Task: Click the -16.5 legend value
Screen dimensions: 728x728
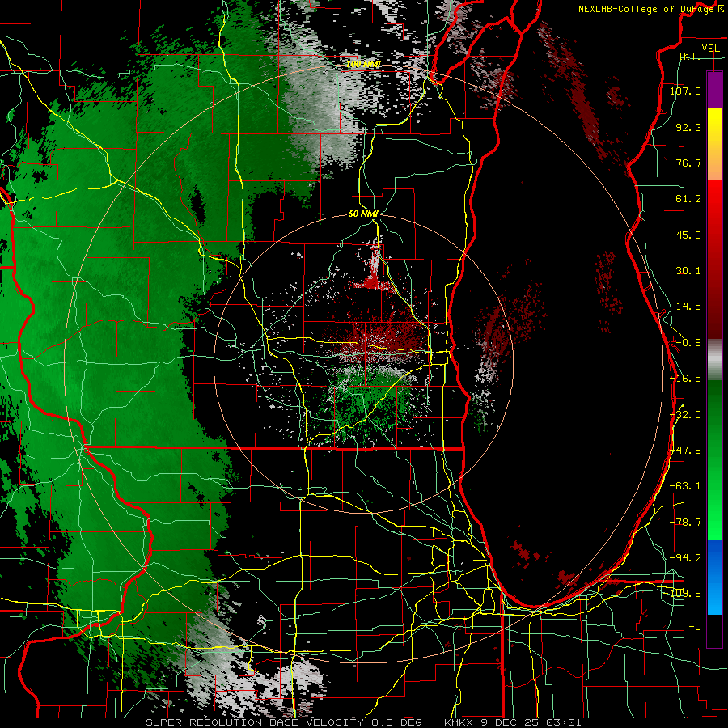Action: coord(685,379)
